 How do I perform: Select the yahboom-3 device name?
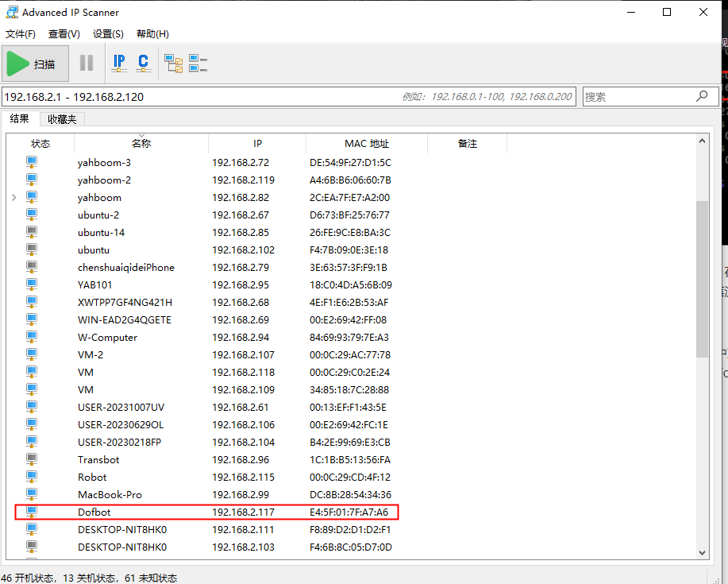[104, 163]
